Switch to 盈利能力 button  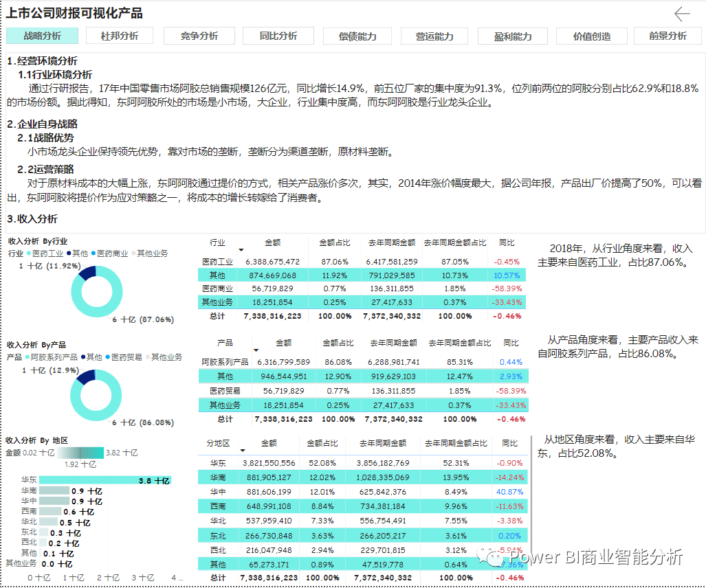513,36
